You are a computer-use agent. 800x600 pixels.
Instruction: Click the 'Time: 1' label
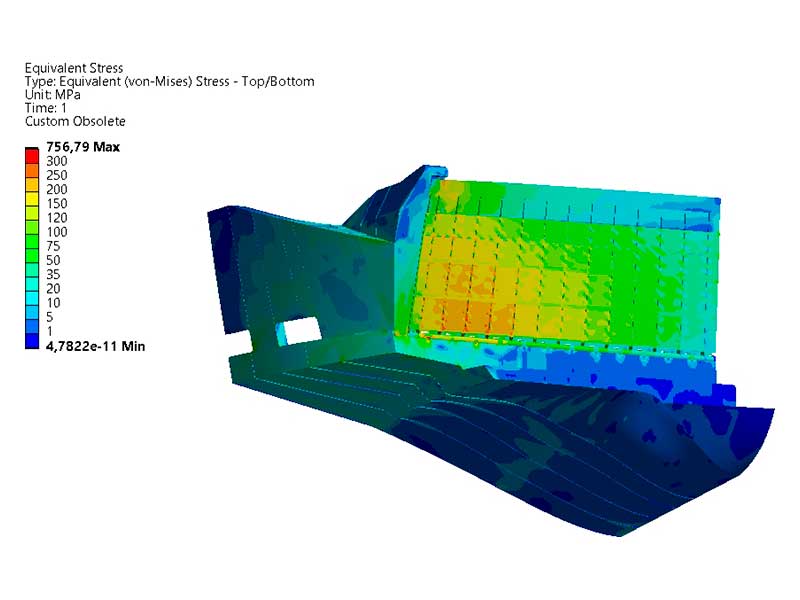click(45, 108)
